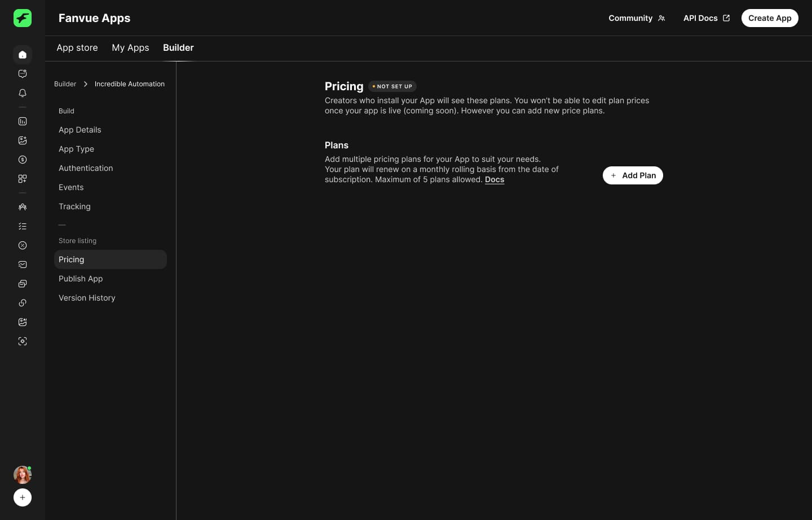Open the messages chat bubble icon

coord(23,74)
